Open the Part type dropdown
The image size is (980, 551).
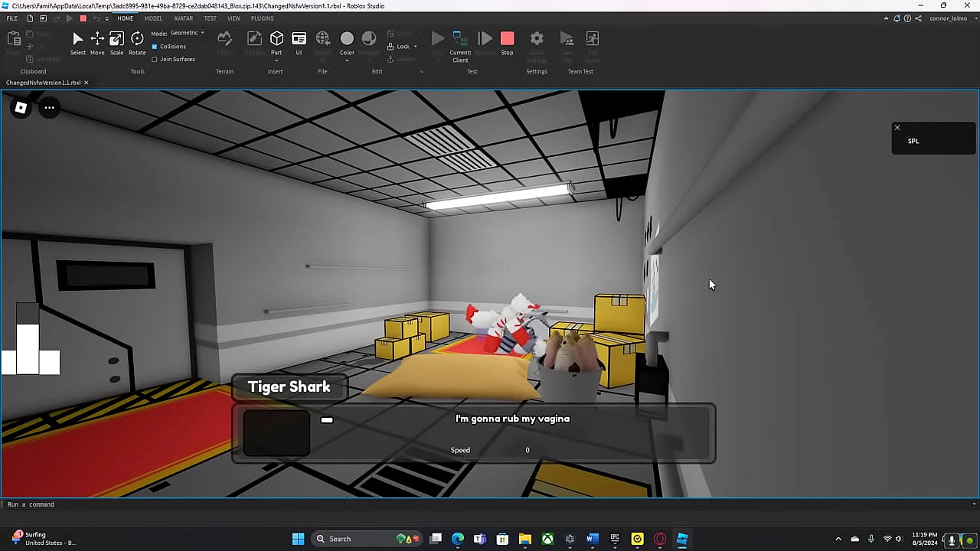point(276,60)
